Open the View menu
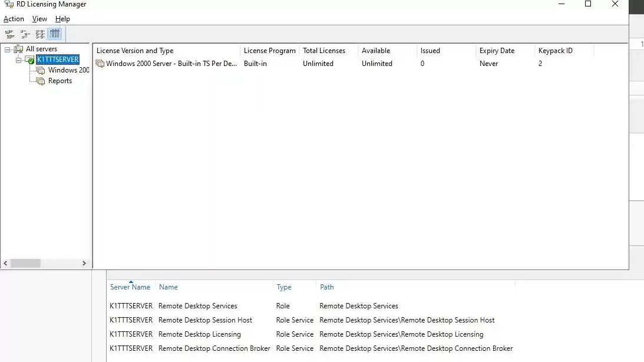The height and width of the screenshot is (362, 644). pos(39,19)
